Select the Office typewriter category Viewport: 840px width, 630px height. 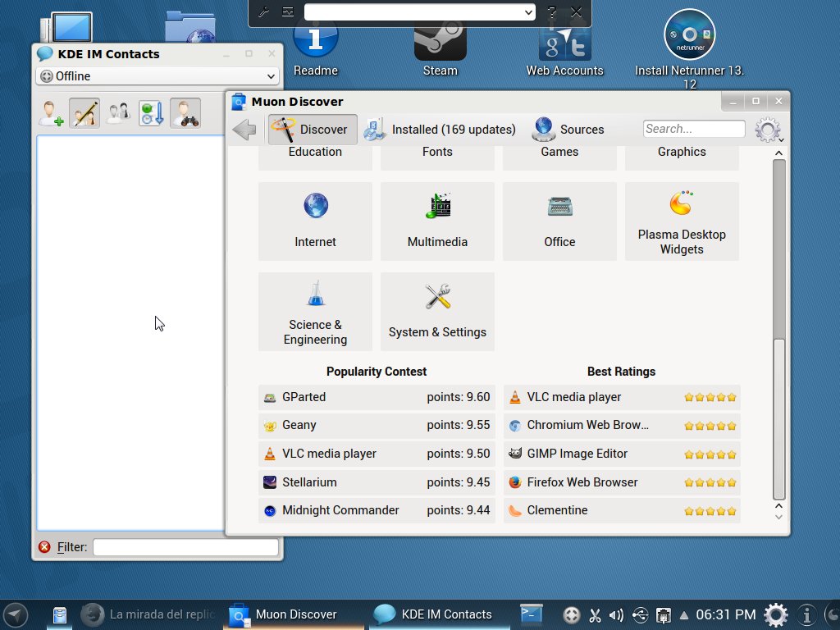(559, 221)
